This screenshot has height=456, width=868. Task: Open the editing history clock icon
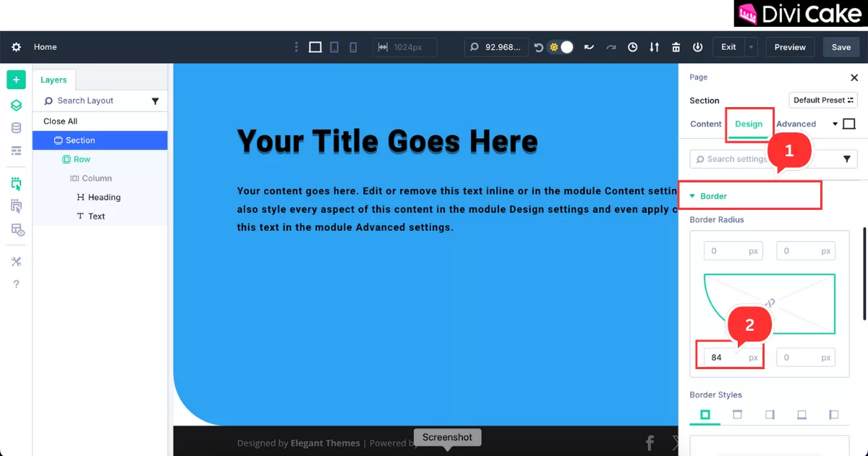(633, 47)
